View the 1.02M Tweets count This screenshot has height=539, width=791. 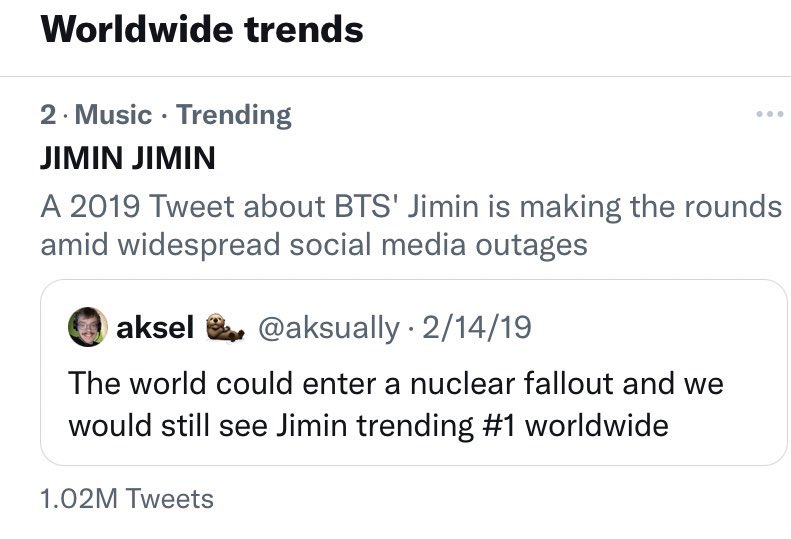coord(126,498)
